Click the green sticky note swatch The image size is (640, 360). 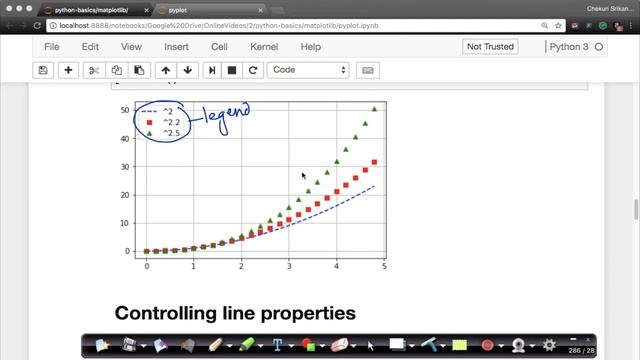pos(460,345)
